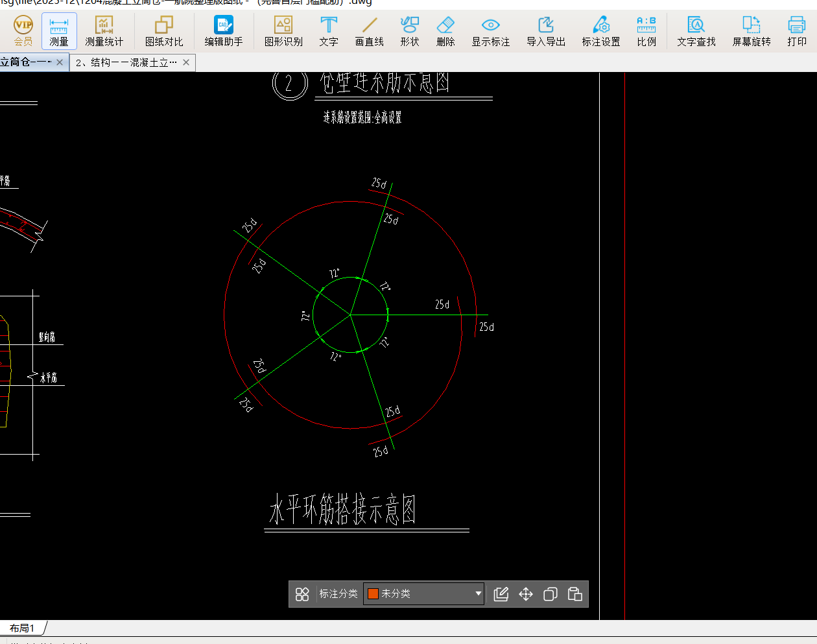
Task: Click the dropdown arrow beside 未分类
Action: tap(479, 593)
